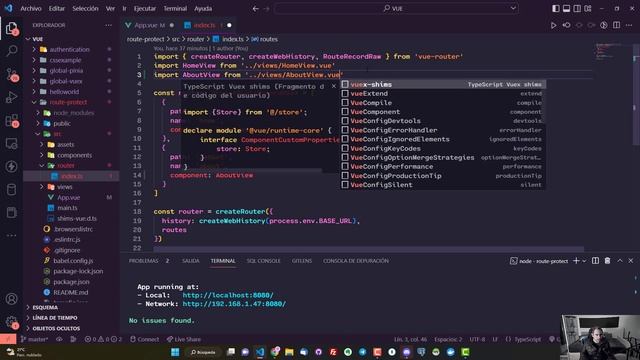Image resolution: width=640 pixels, height=360 pixels.
Task: Open editor More Actions menu
Action: [629, 25]
